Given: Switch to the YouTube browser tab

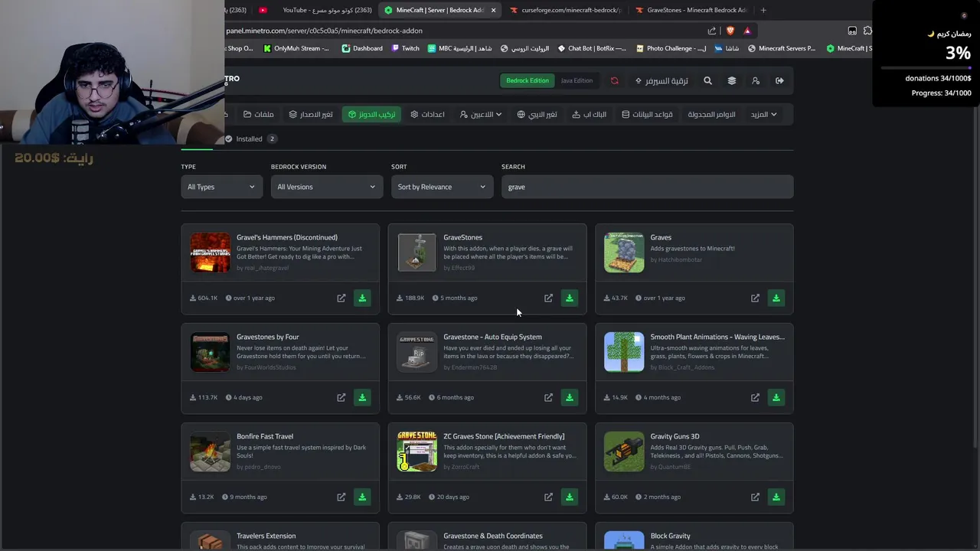Looking at the screenshot, I should pyautogui.click(x=315, y=10).
